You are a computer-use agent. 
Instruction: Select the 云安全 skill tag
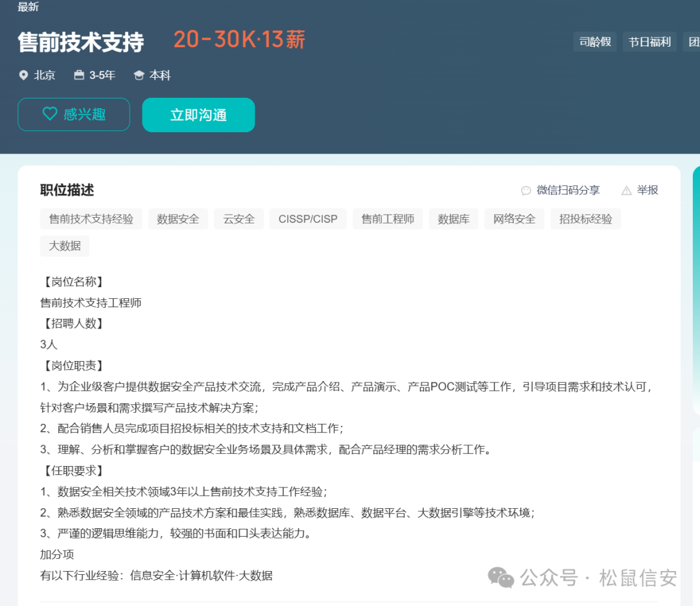239,218
